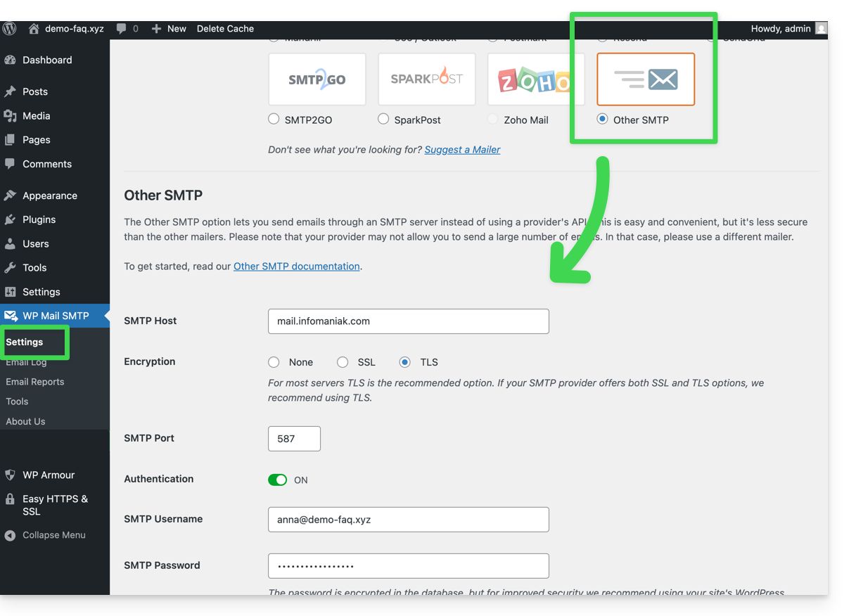
Task: Click the admin avatar icon
Action: (x=821, y=29)
